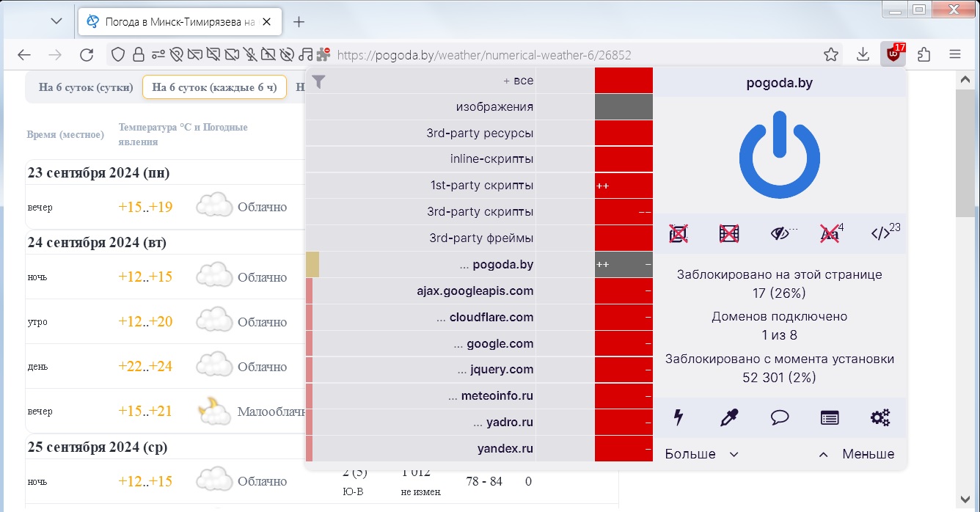980x512 pixels.
Task: Toggle uBlock pop-up blocking for this site
Action: tap(679, 234)
